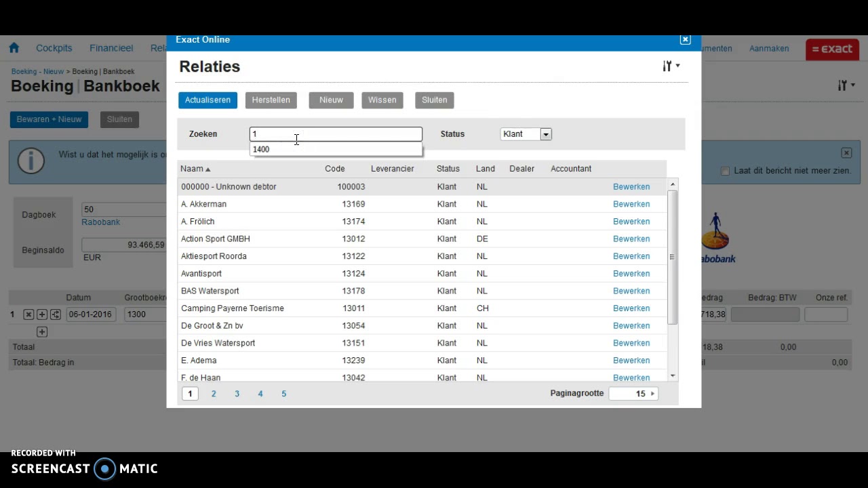This screenshot has height=488, width=868.
Task: Open the Cockpits menu in the background page
Action: [x=54, y=48]
